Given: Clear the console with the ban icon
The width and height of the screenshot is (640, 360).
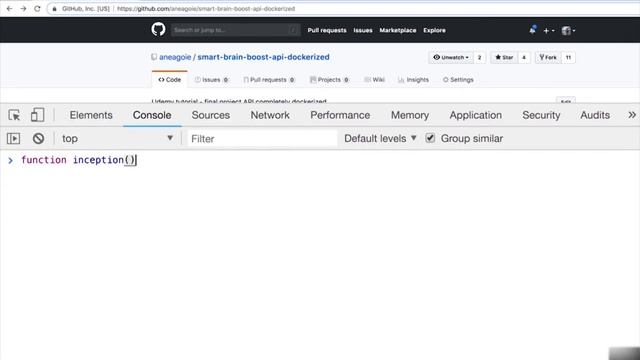Looking at the screenshot, I should [x=38, y=138].
